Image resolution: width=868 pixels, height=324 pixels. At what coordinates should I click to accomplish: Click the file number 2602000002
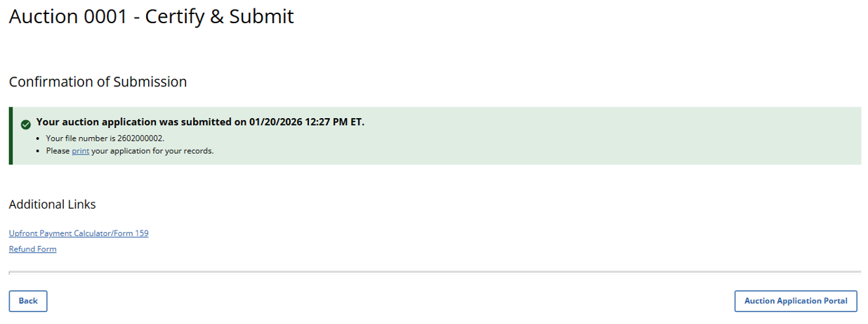[139, 138]
